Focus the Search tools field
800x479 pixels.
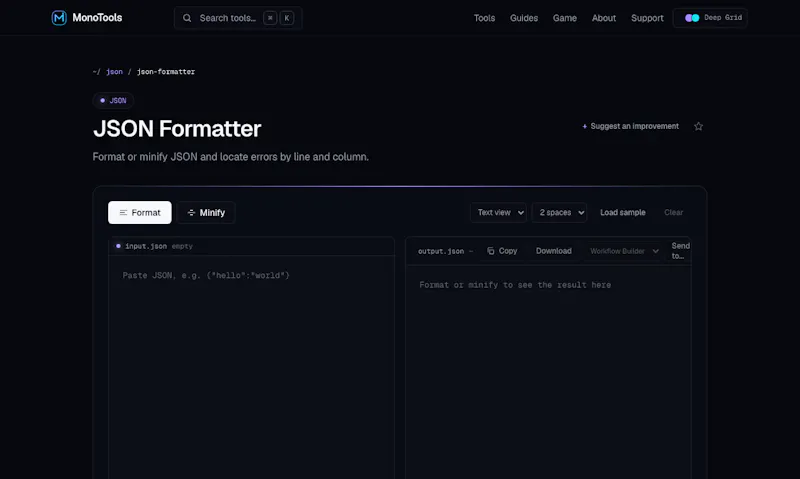click(238, 18)
